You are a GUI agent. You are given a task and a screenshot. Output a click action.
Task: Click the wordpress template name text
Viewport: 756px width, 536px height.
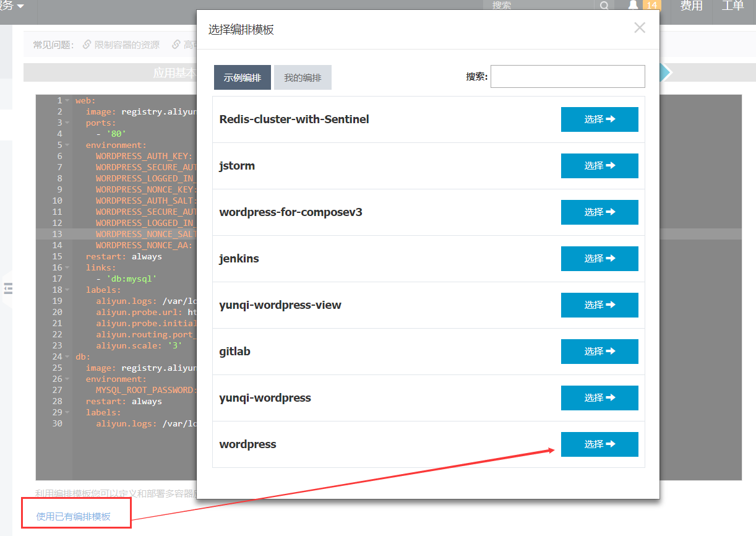[x=247, y=444]
